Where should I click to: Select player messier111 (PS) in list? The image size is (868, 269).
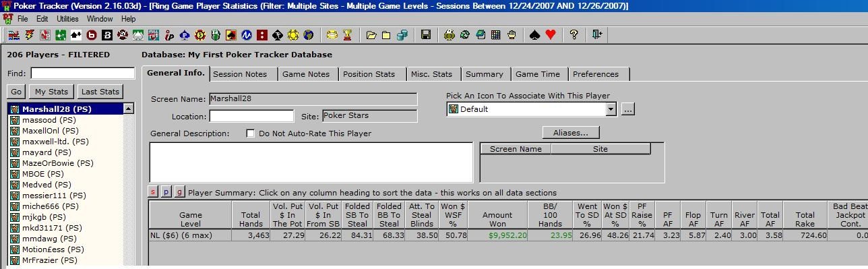click(54, 196)
